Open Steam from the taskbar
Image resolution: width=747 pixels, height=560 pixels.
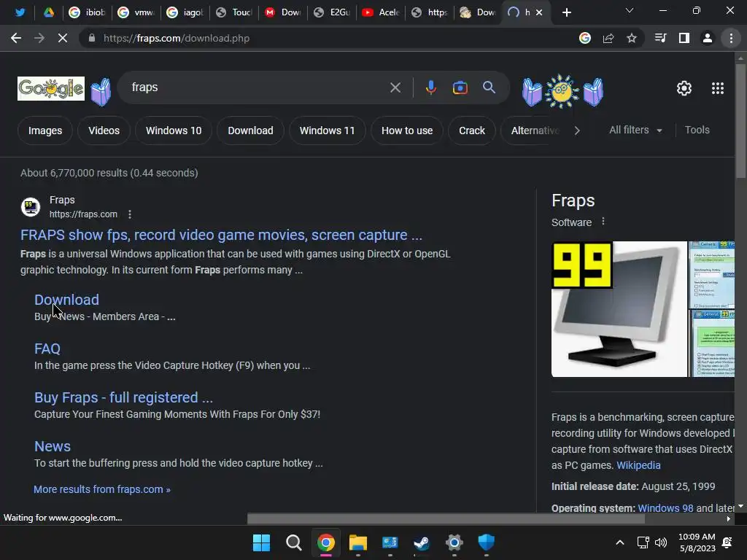422,542
